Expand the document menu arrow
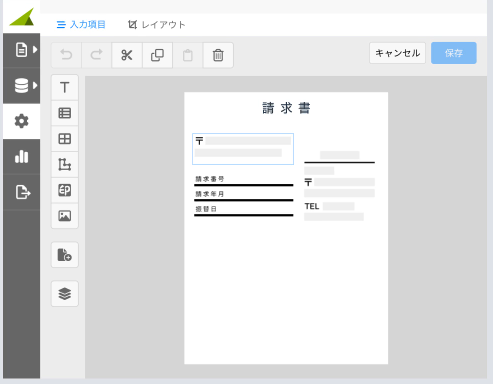 pyautogui.click(x=35, y=50)
